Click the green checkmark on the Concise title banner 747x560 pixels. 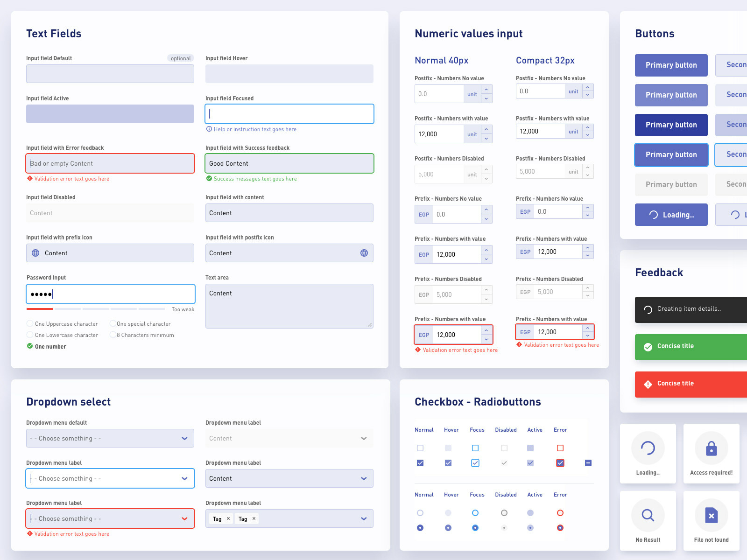click(648, 347)
